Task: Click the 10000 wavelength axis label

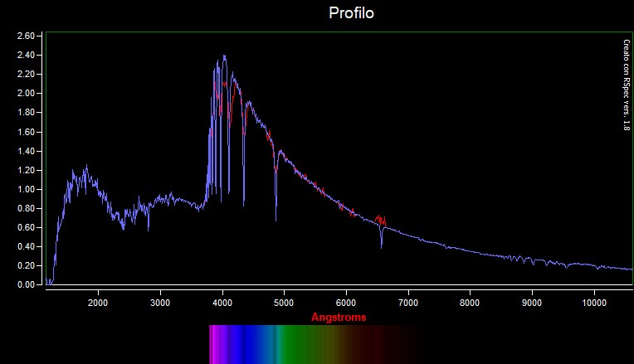Action: 593,303
